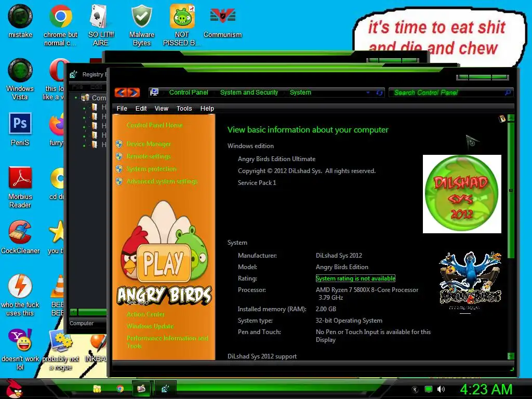The image size is (532, 399).
Task: Open Action Center link
Action: [145, 314]
